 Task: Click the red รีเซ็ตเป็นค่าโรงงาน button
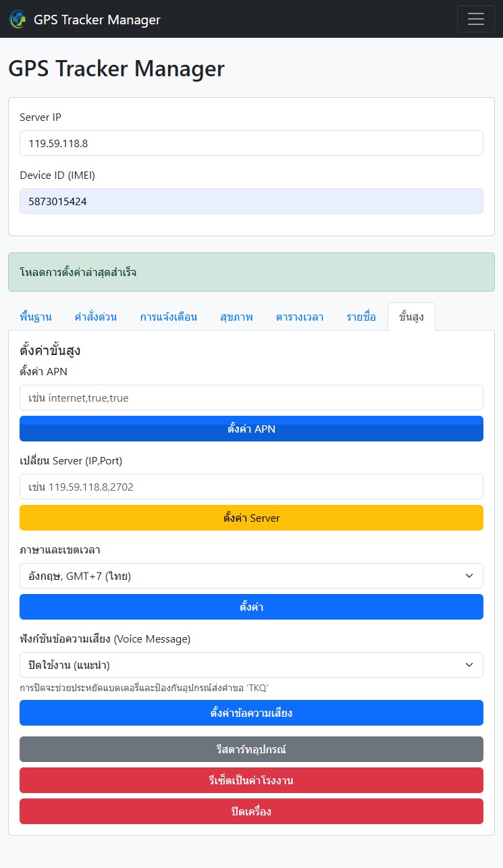pos(251,780)
